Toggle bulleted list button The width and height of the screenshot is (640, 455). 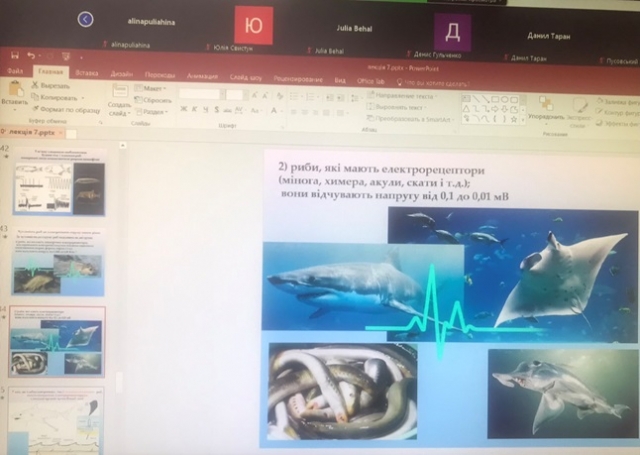pos(294,97)
